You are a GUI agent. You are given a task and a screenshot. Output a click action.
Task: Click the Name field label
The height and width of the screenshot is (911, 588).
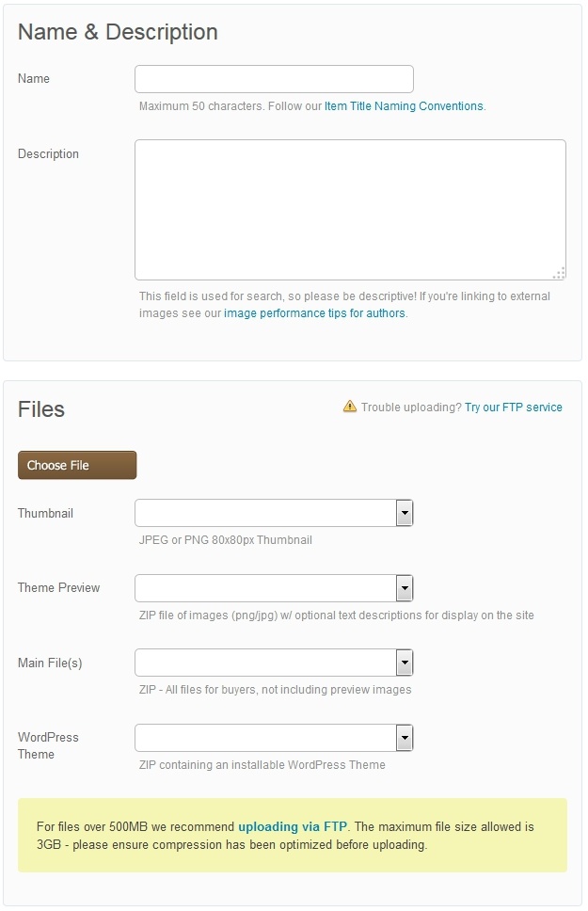coord(34,79)
